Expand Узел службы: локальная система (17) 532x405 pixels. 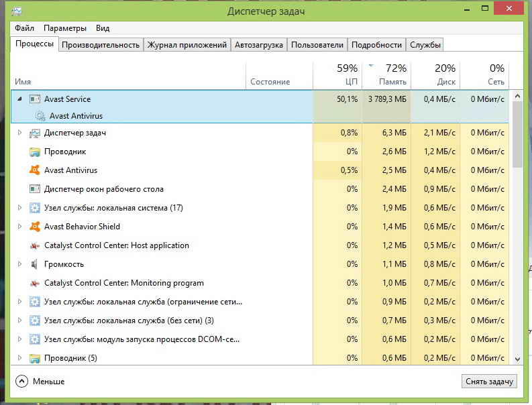pos(19,208)
